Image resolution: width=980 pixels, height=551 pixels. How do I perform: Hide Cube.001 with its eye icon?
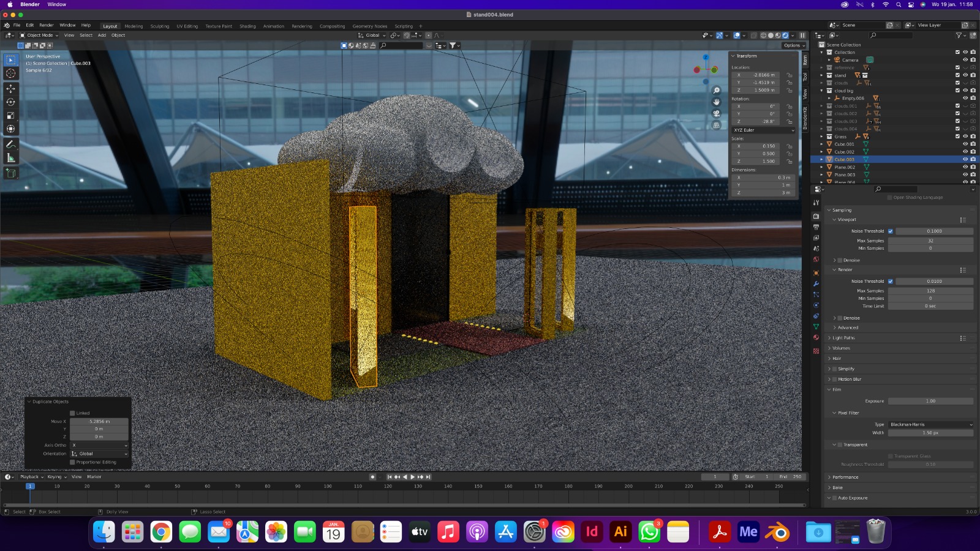pyautogui.click(x=965, y=144)
